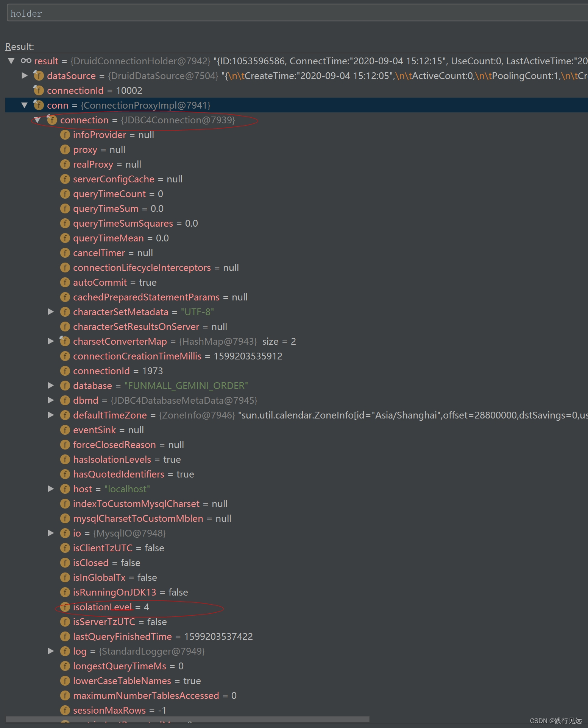Screen dimensions: 588x728
Task: Select the 'lastQueryFinishedTime = 1599203537422' row
Action: point(296,636)
